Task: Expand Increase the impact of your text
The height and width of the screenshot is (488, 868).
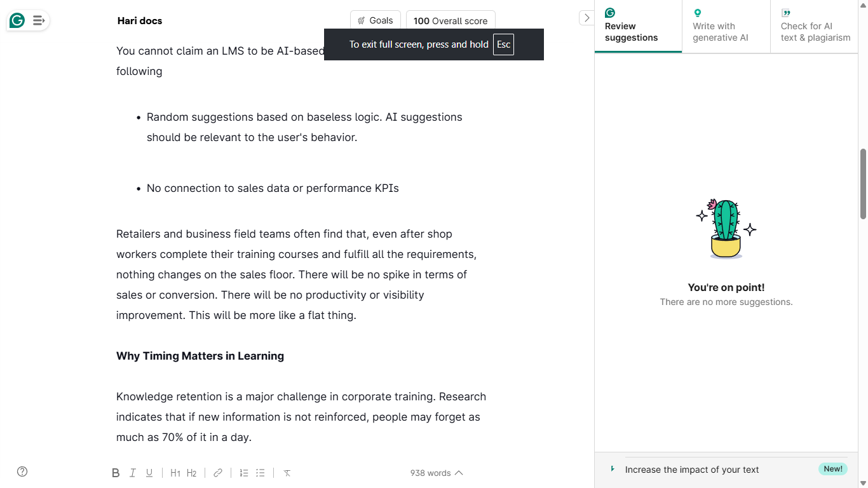Action: click(x=726, y=470)
